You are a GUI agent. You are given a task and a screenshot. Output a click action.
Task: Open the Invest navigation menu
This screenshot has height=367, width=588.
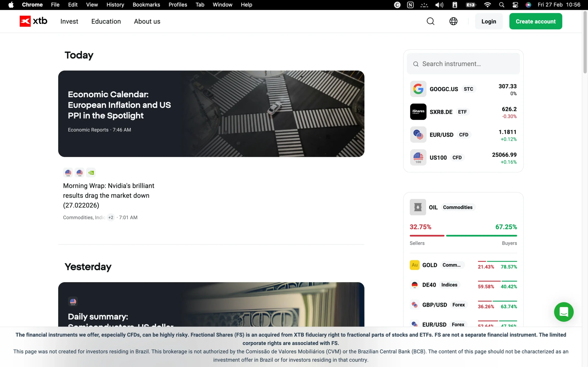[69, 21]
